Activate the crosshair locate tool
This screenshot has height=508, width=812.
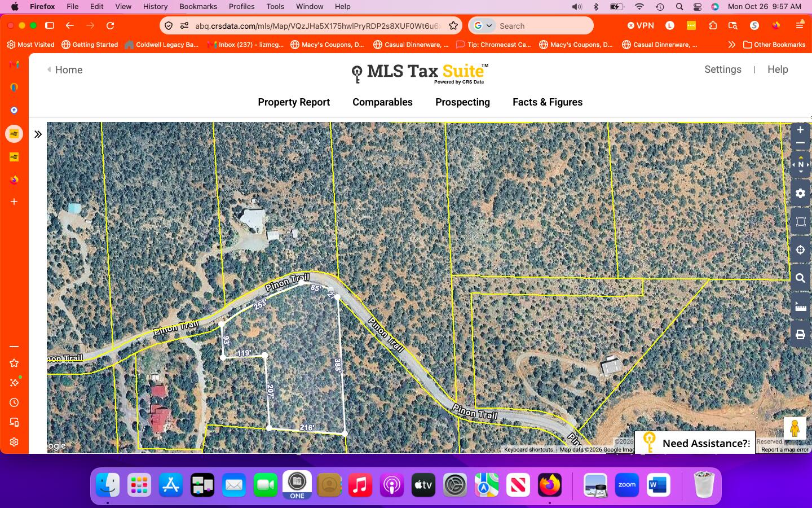point(801,249)
